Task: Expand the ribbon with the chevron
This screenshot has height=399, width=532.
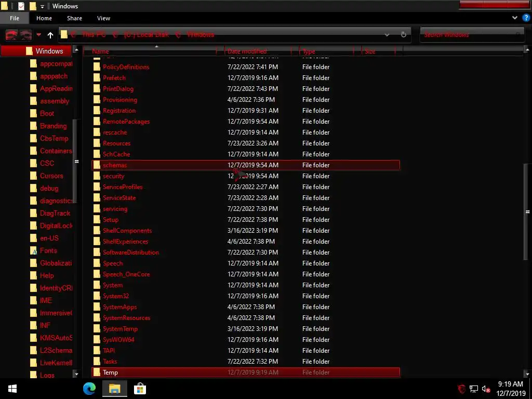Action: pyautogui.click(x=515, y=18)
